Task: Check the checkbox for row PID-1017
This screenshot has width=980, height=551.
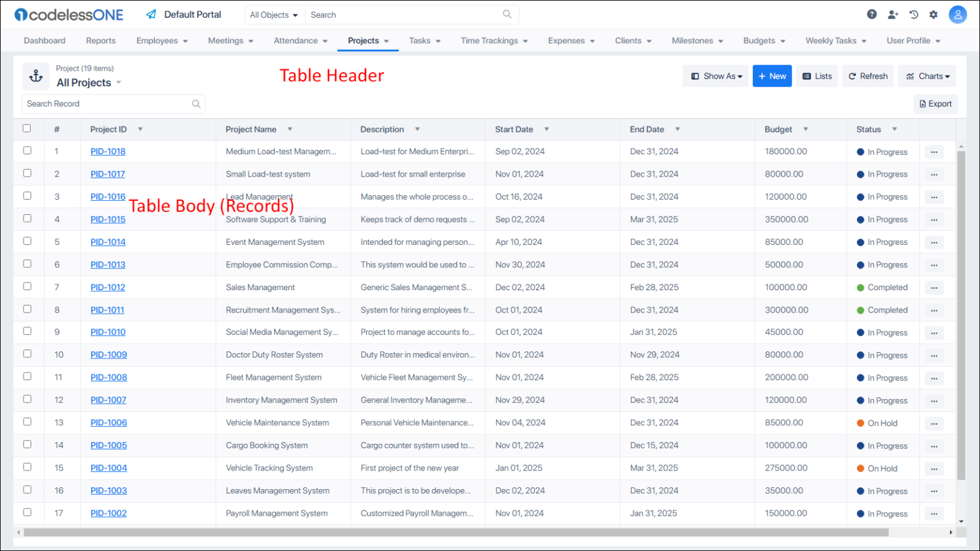Action: click(x=27, y=173)
